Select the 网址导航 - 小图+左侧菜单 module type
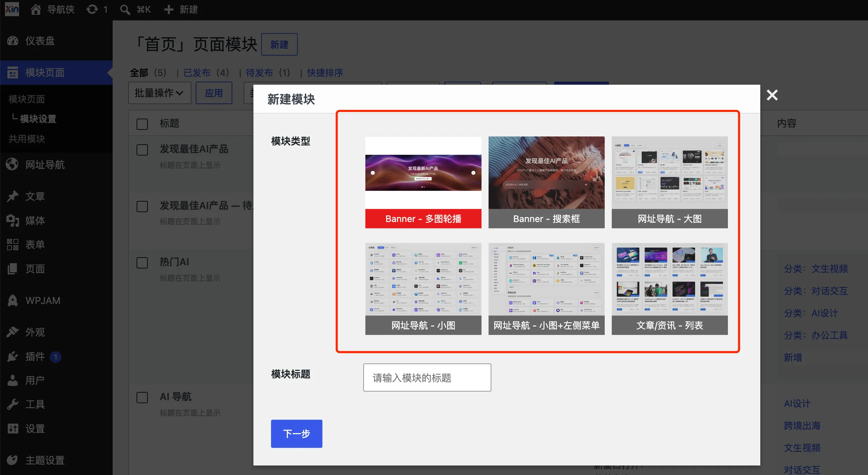The width and height of the screenshot is (868, 475). coord(547,289)
